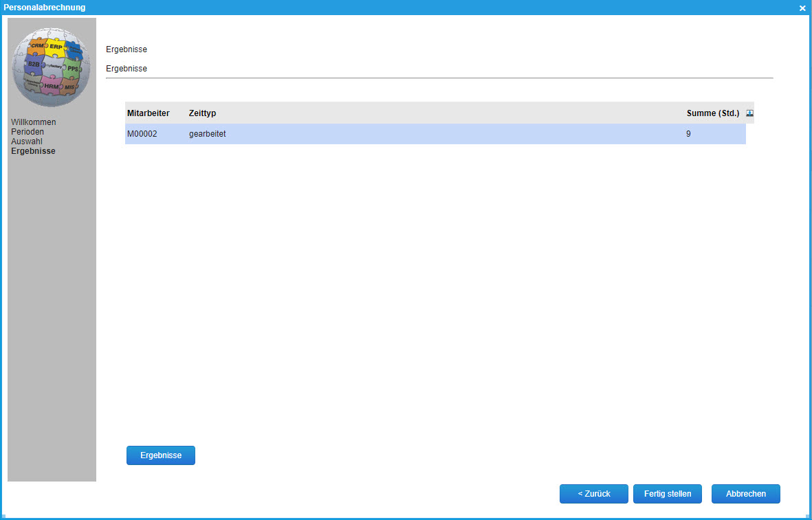Click the Zeittyp column header
812x520 pixels.
tap(202, 113)
